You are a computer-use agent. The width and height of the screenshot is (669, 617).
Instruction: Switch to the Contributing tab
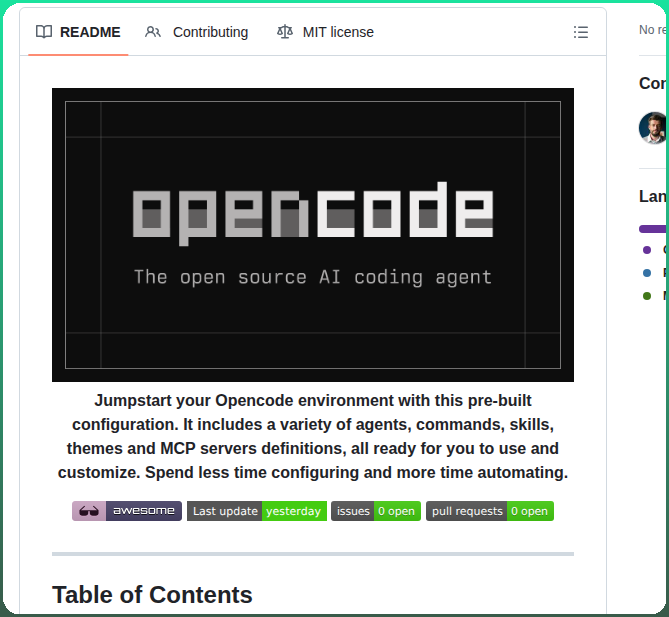click(x=196, y=32)
